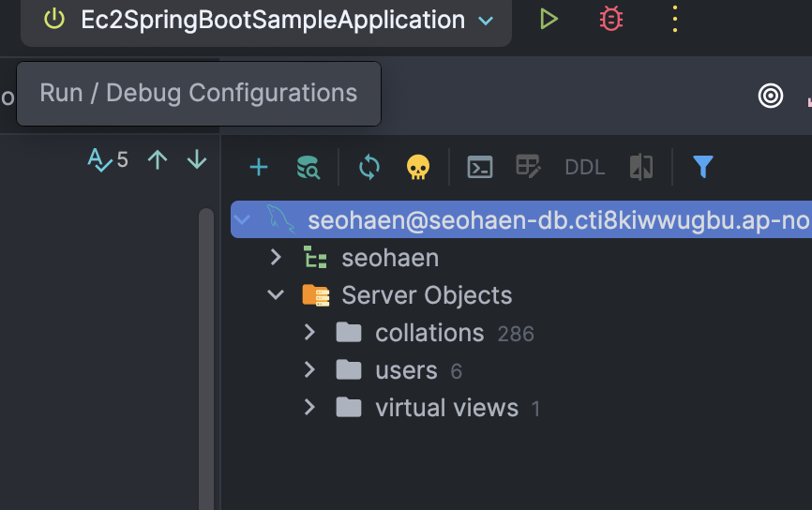Expand the seohaen schema node
Viewport: 812px width, 510px height.
(x=276, y=257)
